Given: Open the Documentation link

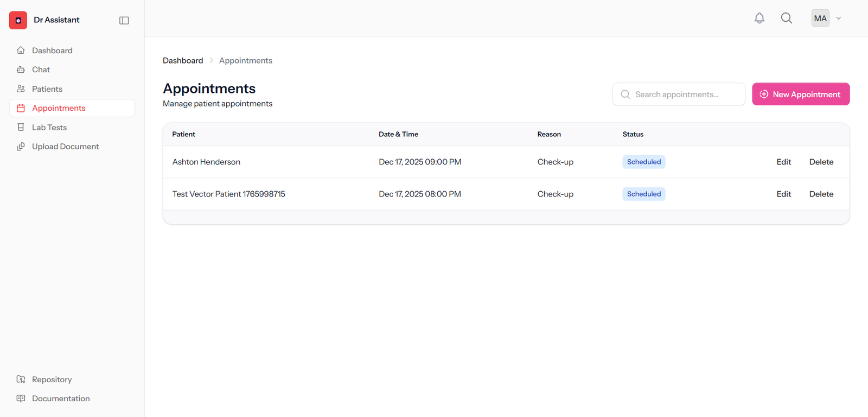Looking at the screenshot, I should [72, 399].
